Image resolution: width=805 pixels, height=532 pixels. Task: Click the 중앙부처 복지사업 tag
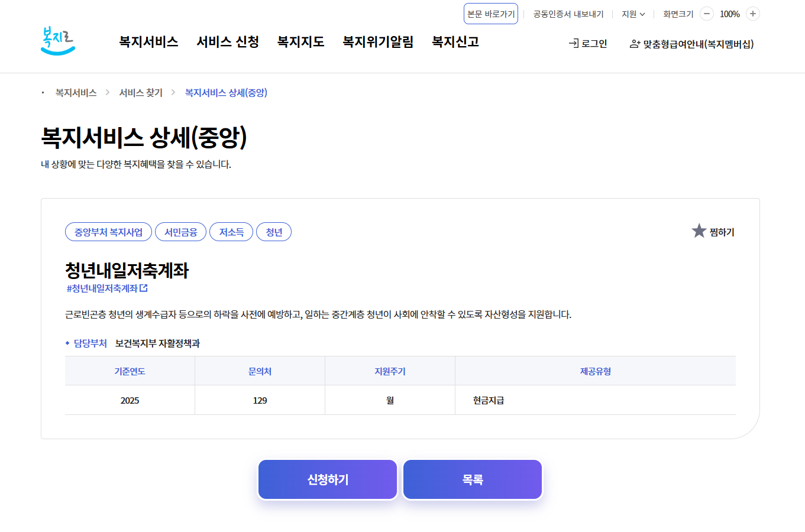tap(108, 232)
